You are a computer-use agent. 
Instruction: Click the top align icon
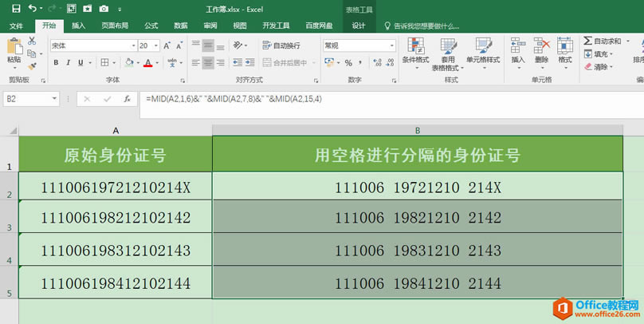196,44
